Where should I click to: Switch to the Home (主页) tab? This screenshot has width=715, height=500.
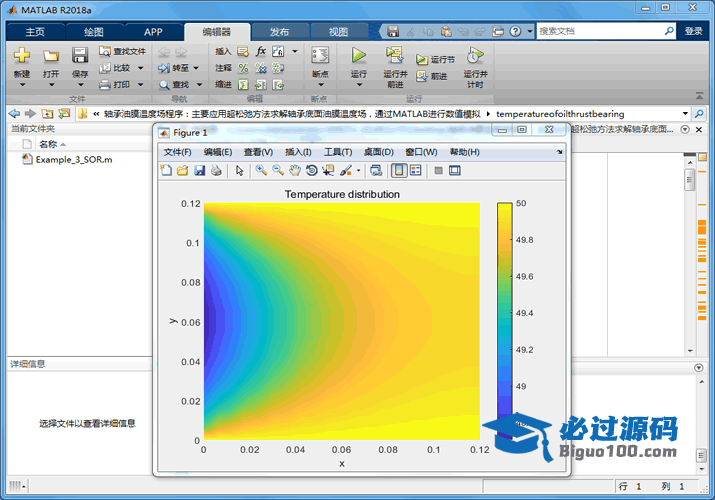[35, 32]
